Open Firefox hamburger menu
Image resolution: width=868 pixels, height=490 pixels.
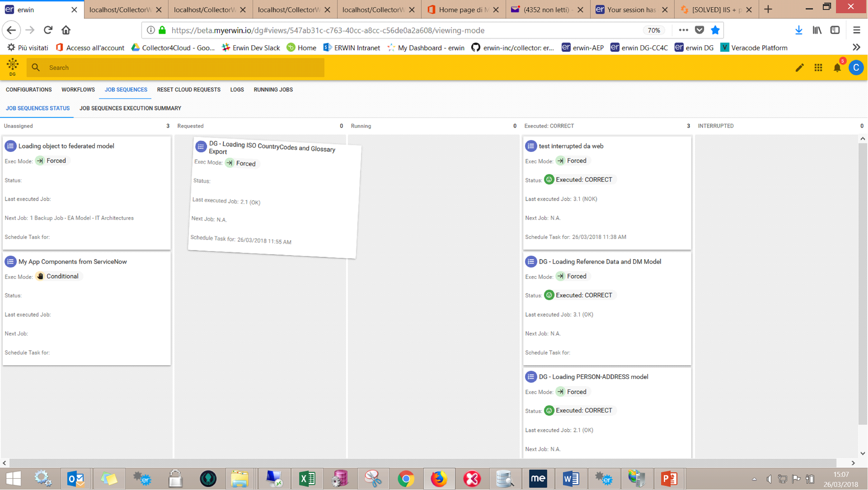pyautogui.click(x=856, y=30)
